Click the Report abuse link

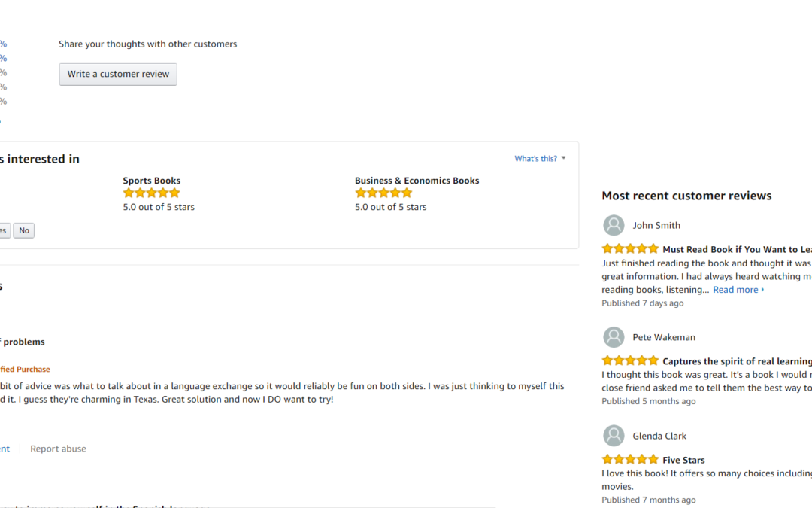click(58, 449)
